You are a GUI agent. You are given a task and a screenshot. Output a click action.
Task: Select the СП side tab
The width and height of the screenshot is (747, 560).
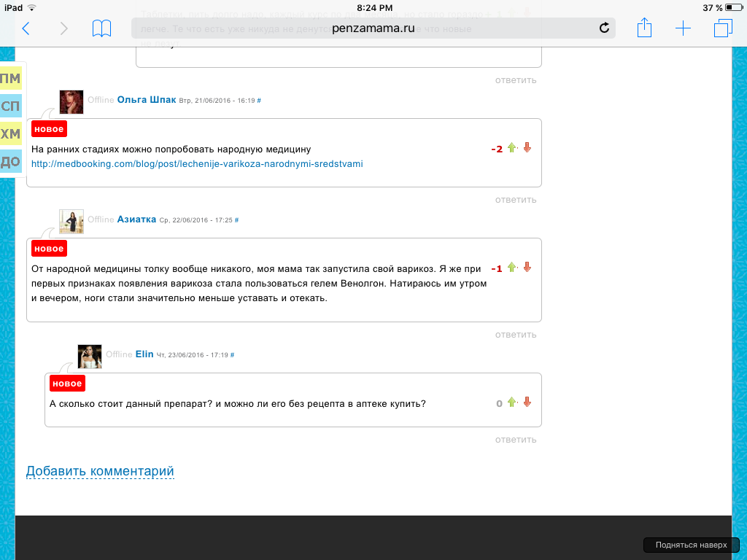(x=10, y=106)
